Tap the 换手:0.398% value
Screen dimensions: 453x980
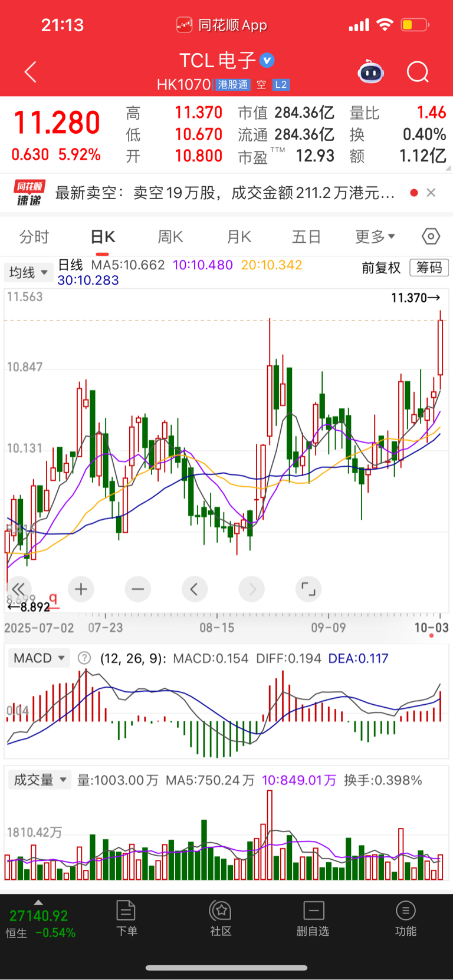point(383,780)
